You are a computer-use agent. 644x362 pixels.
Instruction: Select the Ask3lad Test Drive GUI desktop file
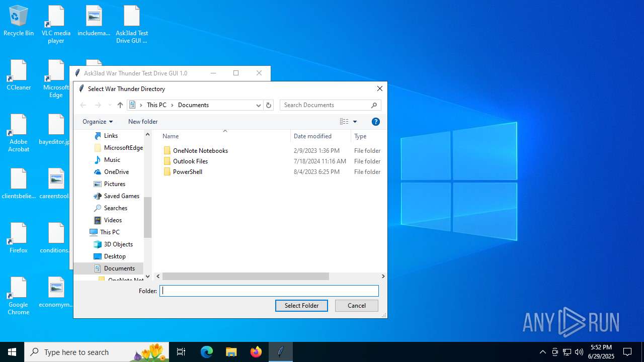pyautogui.click(x=132, y=25)
